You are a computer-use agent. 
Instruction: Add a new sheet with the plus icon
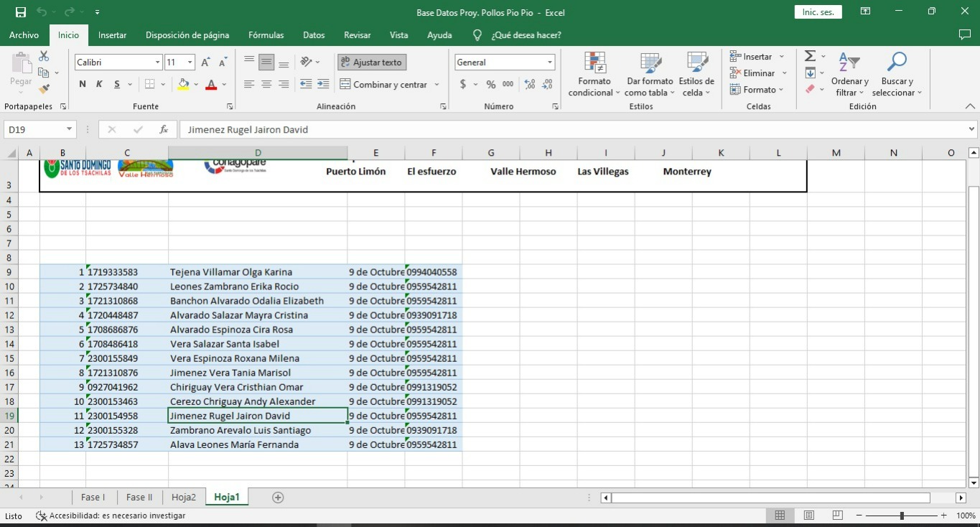tap(278, 498)
